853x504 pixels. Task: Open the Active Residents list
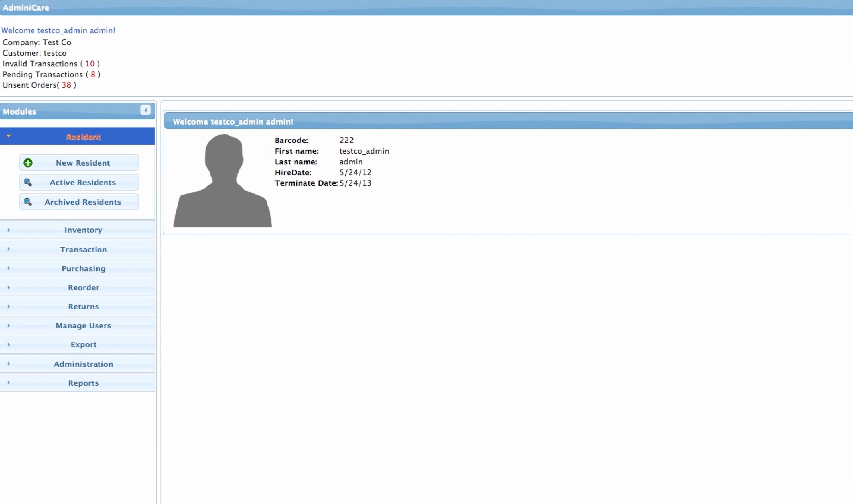click(83, 182)
